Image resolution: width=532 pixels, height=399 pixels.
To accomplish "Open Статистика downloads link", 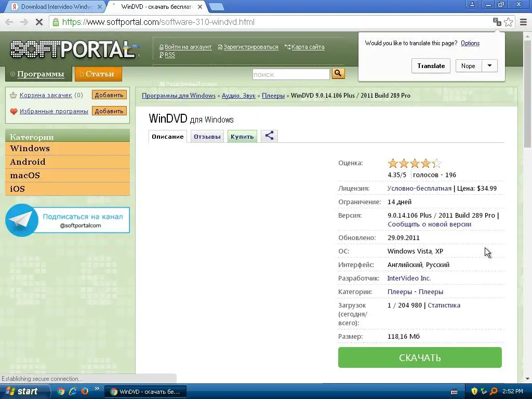I will (444, 305).
